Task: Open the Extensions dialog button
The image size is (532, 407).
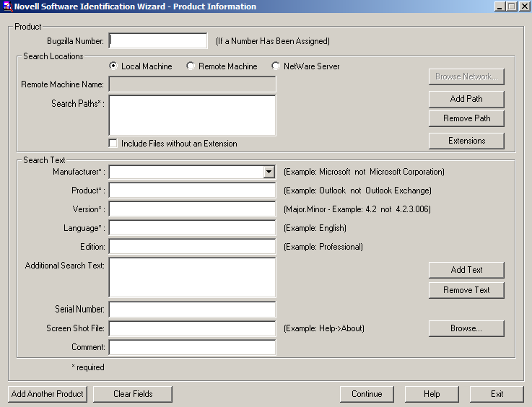Action: 466,141
